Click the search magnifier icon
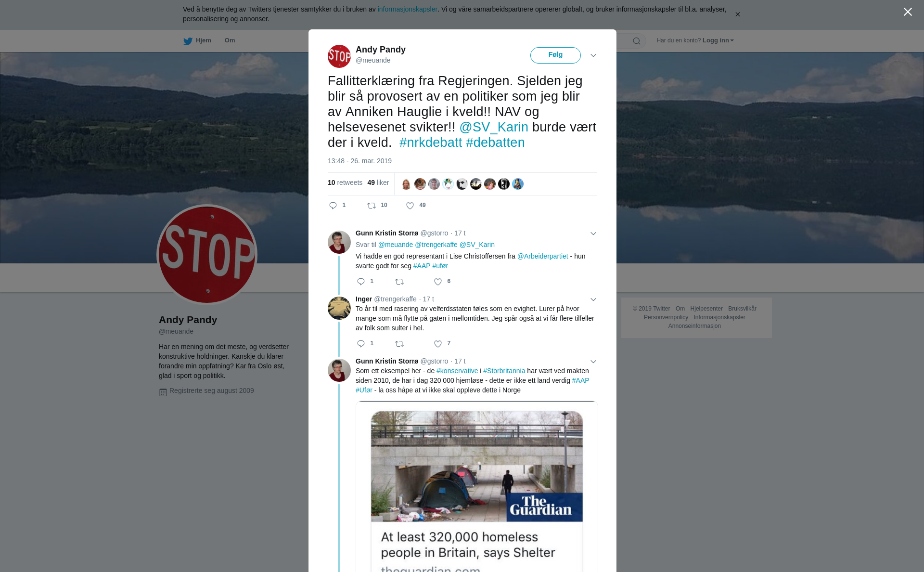This screenshot has width=924, height=572. point(637,41)
